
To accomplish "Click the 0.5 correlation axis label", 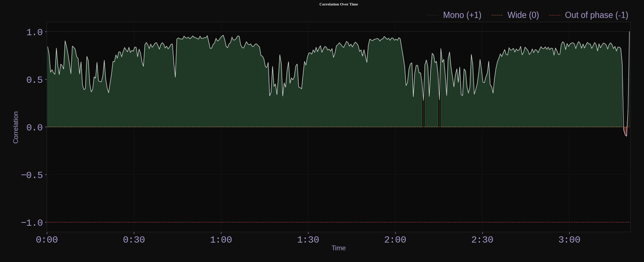I will [x=34, y=80].
